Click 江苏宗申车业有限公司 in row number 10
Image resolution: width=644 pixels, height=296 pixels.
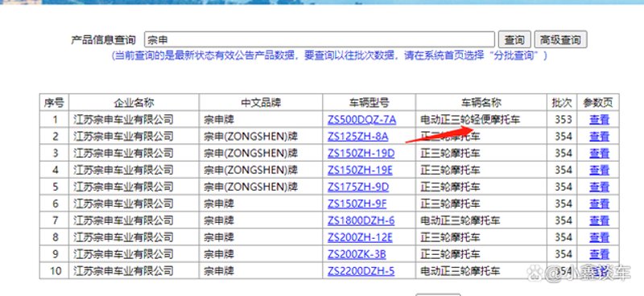123,271
